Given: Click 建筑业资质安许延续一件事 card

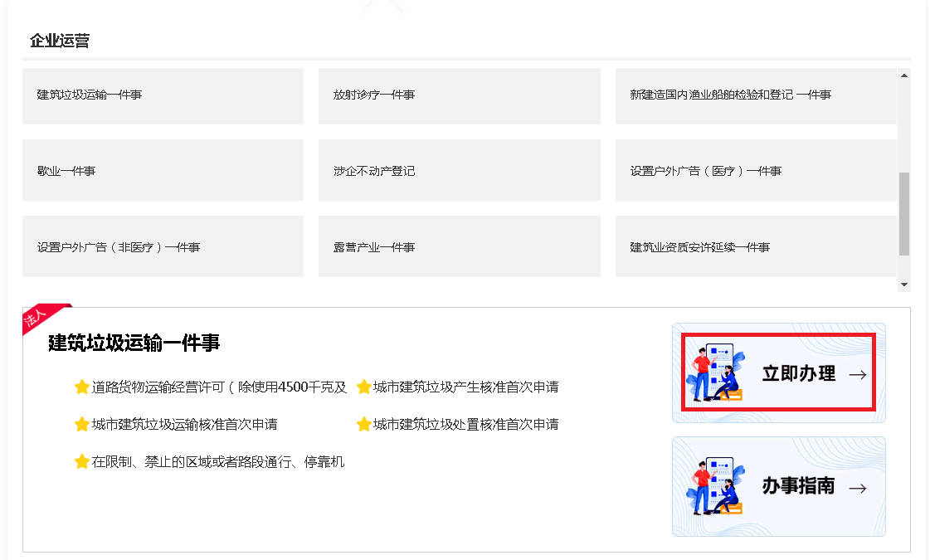Looking at the screenshot, I should pyautogui.click(x=757, y=246).
